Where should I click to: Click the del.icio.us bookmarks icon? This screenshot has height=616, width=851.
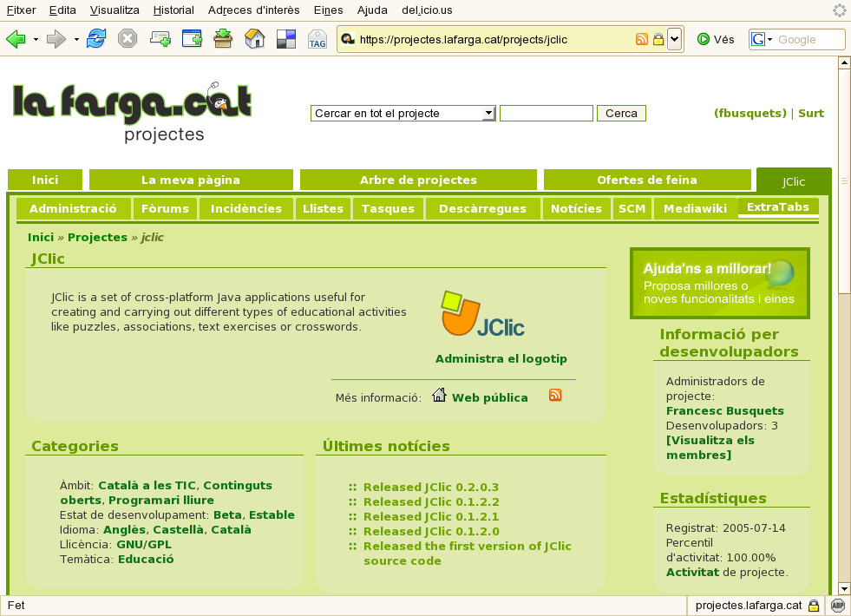click(286, 39)
